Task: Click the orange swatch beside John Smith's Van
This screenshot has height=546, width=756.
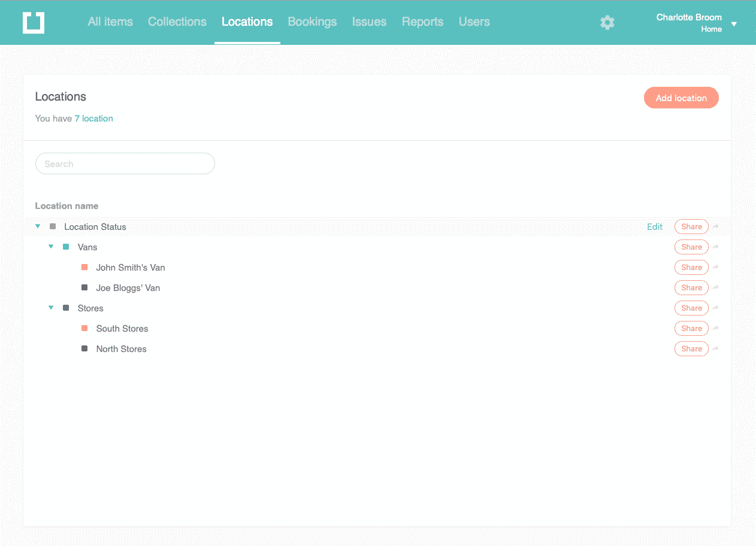Action: pos(84,268)
